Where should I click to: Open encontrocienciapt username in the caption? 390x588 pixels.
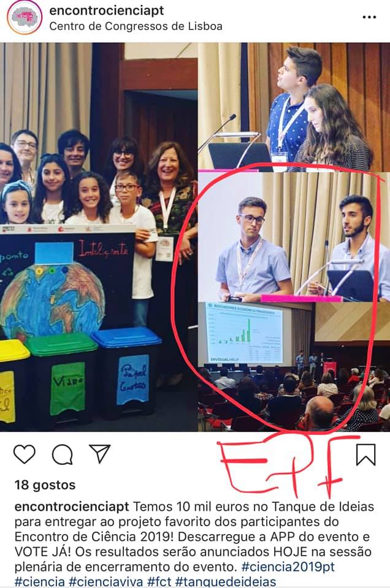tap(72, 507)
